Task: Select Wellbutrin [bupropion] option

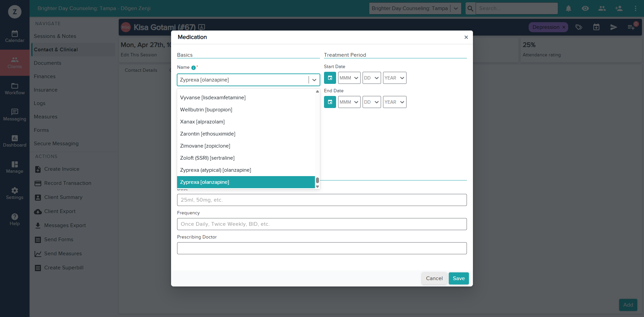Action: [x=246, y=110]
